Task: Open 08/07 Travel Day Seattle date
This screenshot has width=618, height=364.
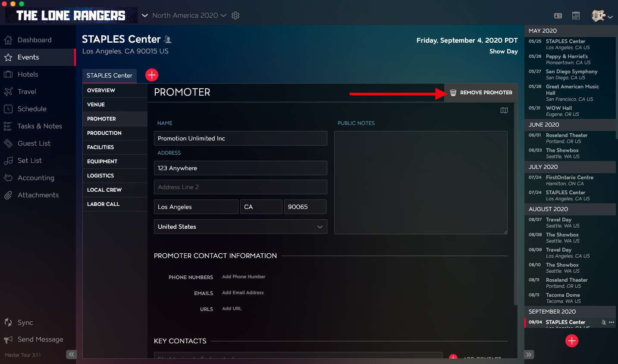Action: click(x=570, y=223)
